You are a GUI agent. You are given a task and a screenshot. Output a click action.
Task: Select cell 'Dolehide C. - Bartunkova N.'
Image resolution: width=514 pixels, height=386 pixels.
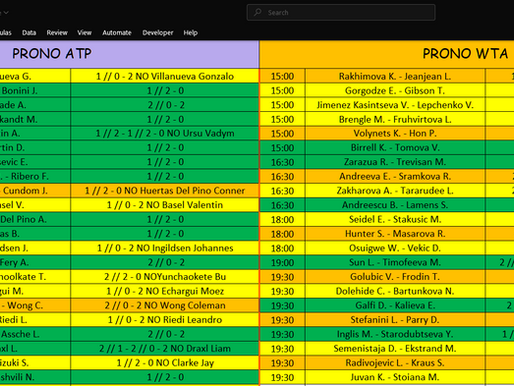coord(395,291)
